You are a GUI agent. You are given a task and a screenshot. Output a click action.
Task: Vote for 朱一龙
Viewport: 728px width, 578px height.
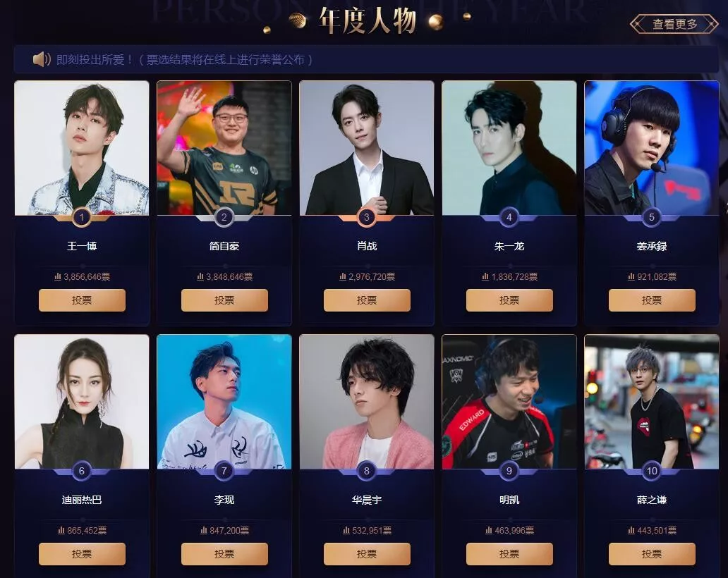(x=510, y=300)
